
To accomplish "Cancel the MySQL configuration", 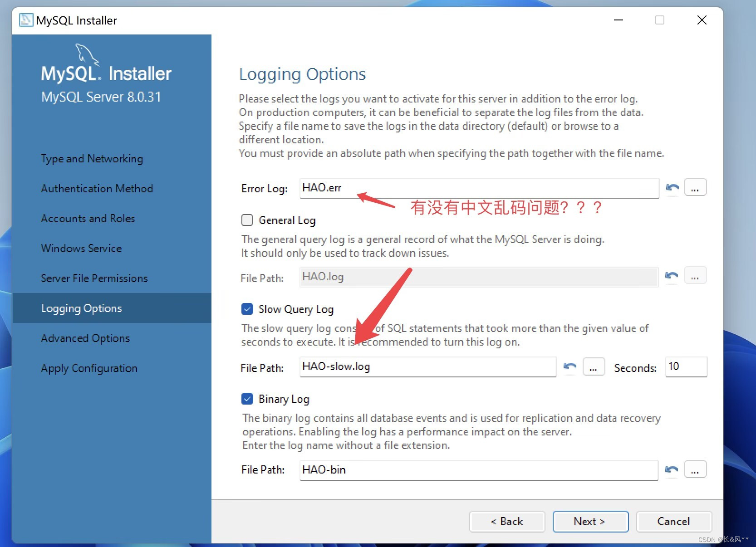I will pyautogui.click(x=674, y=522).
